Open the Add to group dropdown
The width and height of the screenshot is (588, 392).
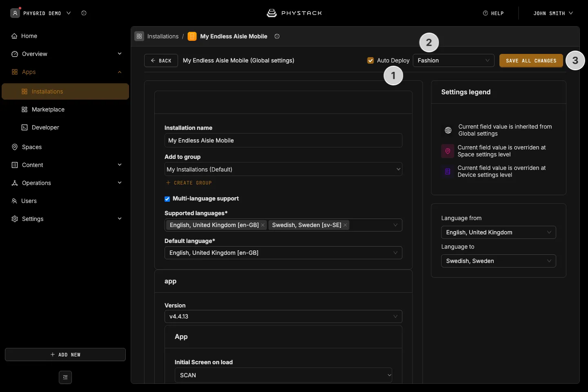point(283,169)
